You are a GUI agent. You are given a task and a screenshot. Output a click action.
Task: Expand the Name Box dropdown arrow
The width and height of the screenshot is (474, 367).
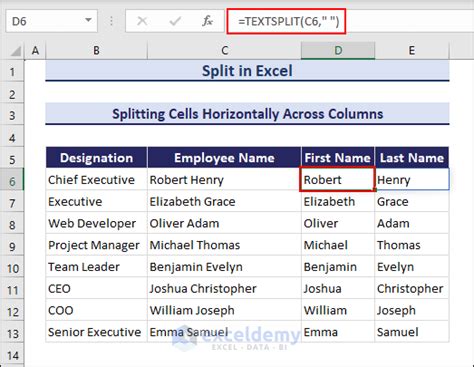[88, 21]
